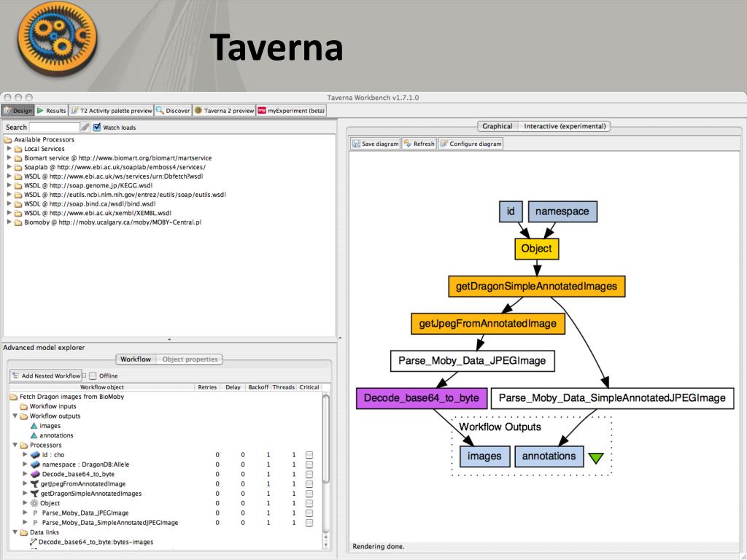This screenshot has width=747, height=560.
Task: Click the Available Processors folder icon
Action: (x=8, y=139)
